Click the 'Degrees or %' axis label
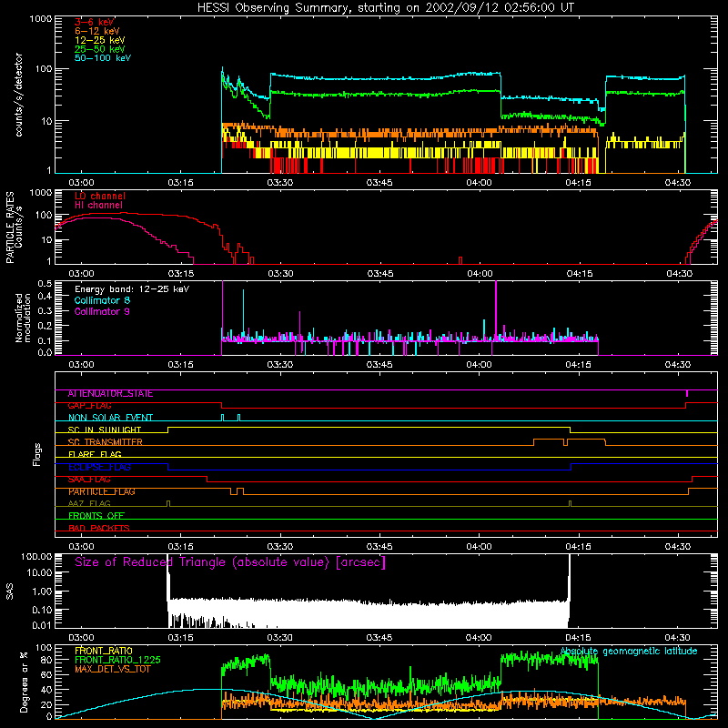Viewport: 728px width, 728px height. [24, 682]
